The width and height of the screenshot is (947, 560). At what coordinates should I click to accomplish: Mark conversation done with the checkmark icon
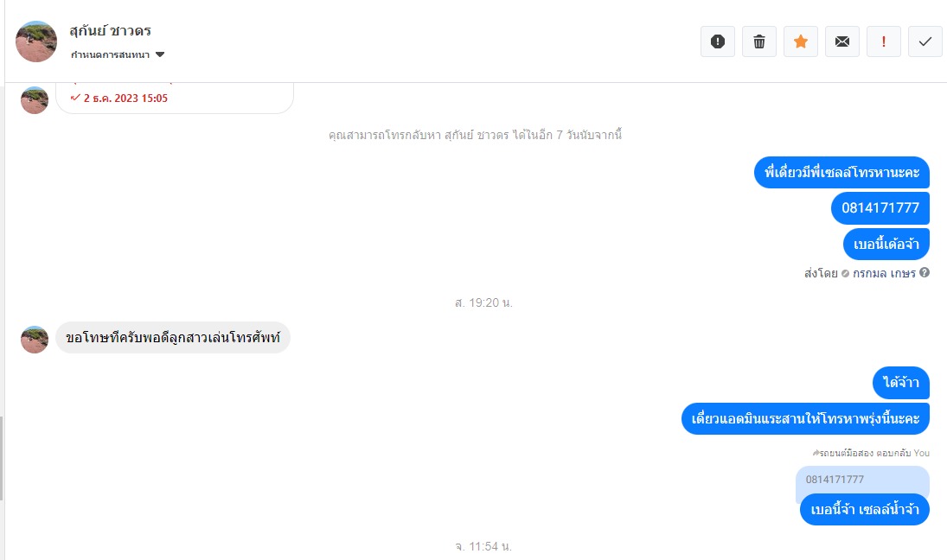[x=925, y=41]
